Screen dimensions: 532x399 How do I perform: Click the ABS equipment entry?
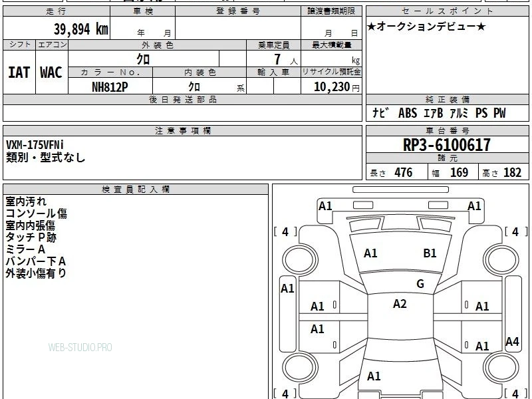[x=408, y=112]
